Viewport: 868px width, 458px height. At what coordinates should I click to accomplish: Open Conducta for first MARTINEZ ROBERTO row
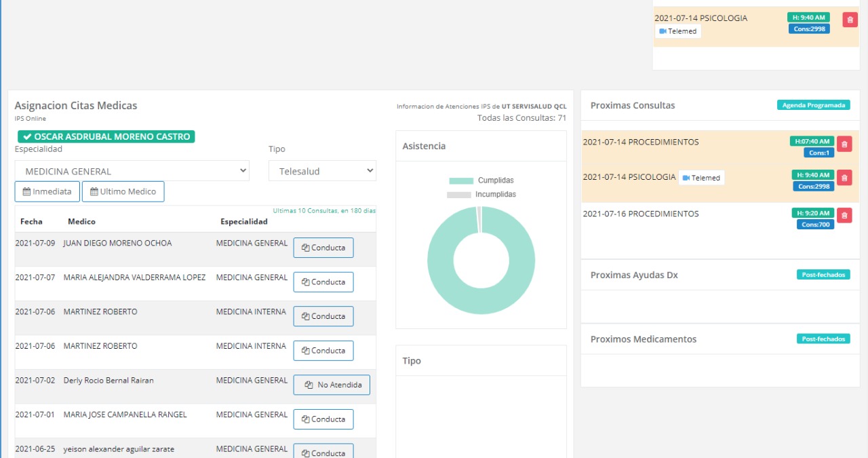(x=323, y=316)
